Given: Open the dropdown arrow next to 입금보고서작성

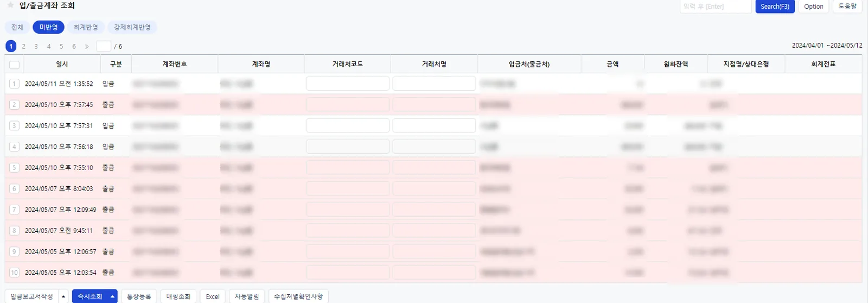Looking at the screenshot, I should click(x=63, y=296).
